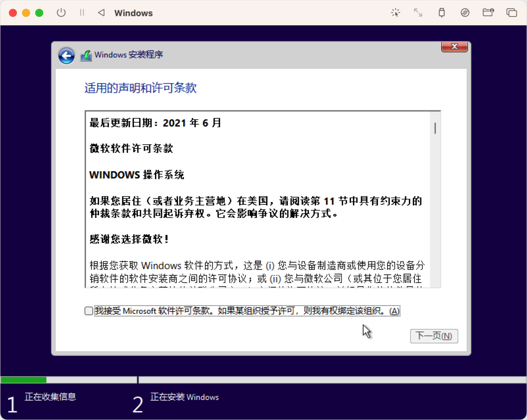Viewport: 527px width, 420px height.
Task: Click the license text scrollbar thumb
Action: point(435,128)
